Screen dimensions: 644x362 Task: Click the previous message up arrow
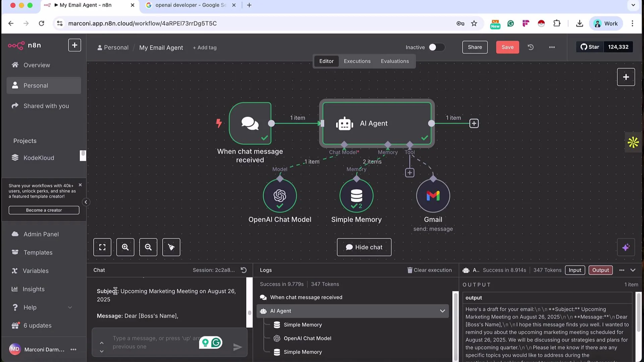[102, 343]
